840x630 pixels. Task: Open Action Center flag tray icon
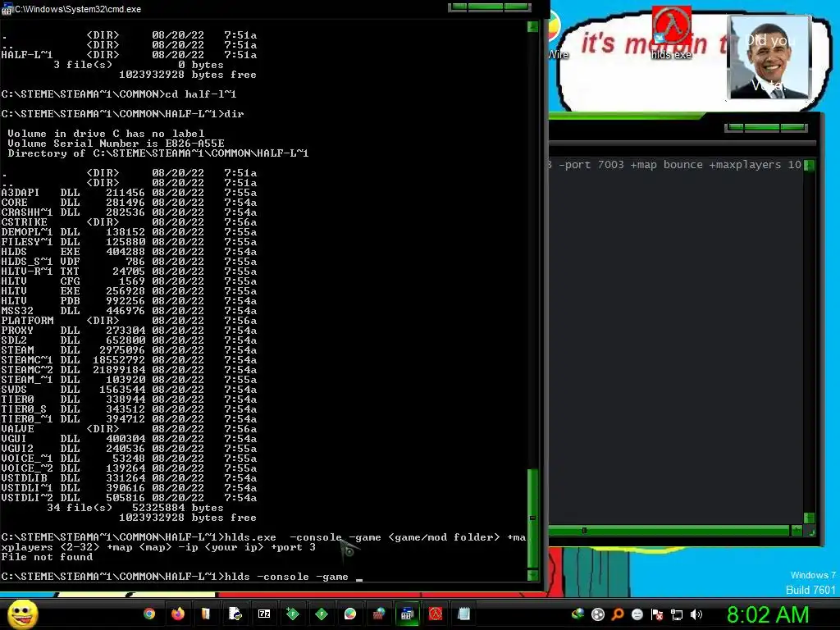coord(657,614)
